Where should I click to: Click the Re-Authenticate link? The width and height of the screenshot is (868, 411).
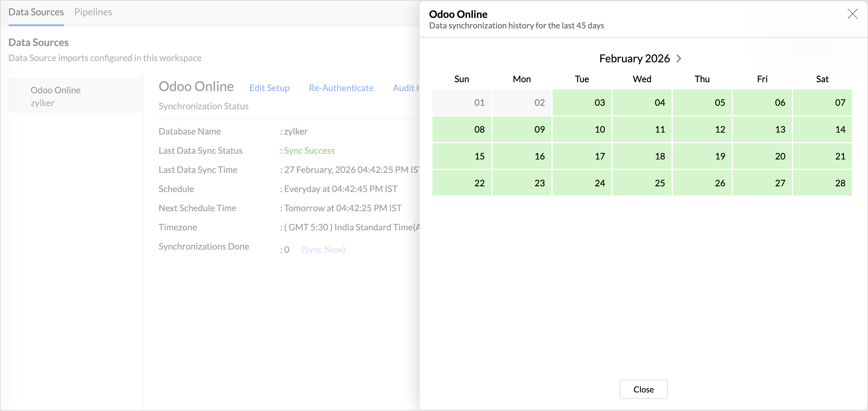(x=341, y=88)
